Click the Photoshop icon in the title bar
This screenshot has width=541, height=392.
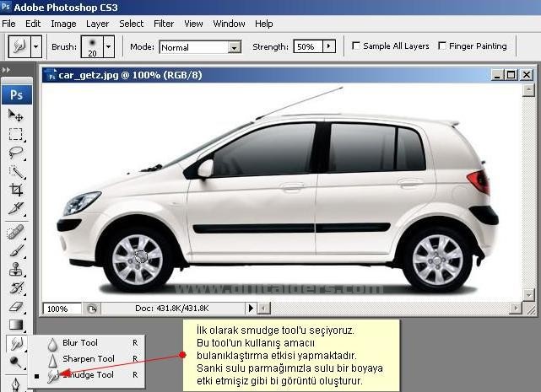point(6,7)
